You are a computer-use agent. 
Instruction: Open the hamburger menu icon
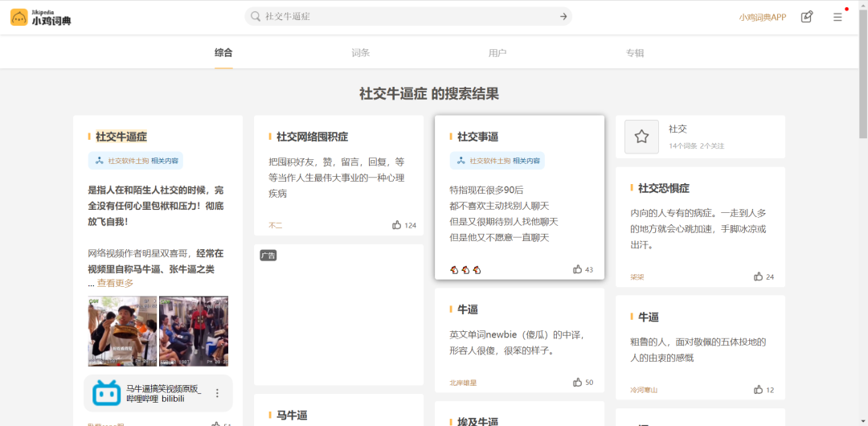[x=837, y=17]
